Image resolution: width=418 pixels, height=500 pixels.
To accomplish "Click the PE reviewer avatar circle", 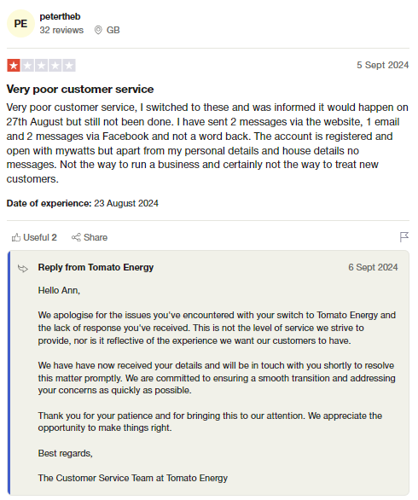I will coord(21,23).
